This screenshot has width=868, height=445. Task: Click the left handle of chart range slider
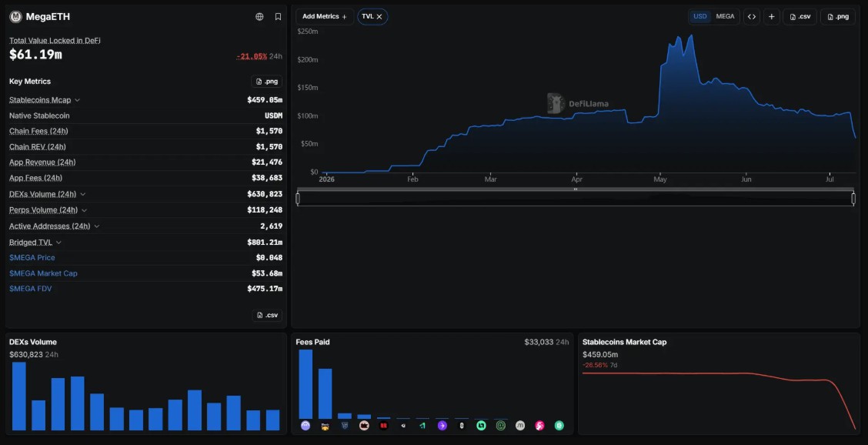(298, 199)
